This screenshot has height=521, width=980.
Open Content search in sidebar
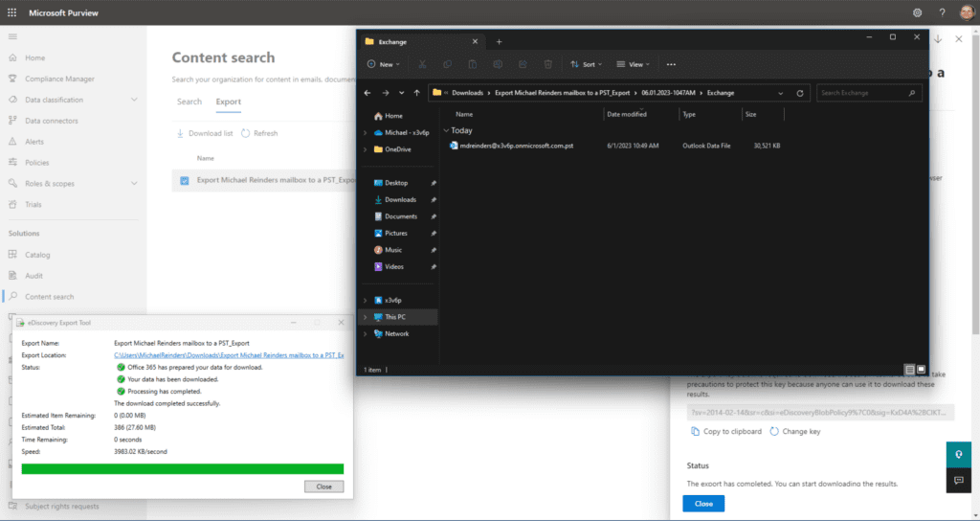pos(50,297)
